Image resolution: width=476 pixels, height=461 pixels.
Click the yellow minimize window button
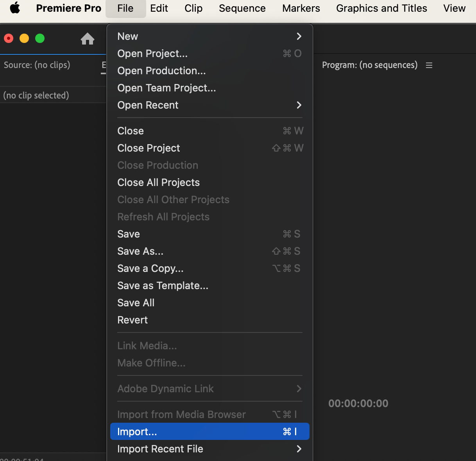pyautogui.click(x=24, y=38)
